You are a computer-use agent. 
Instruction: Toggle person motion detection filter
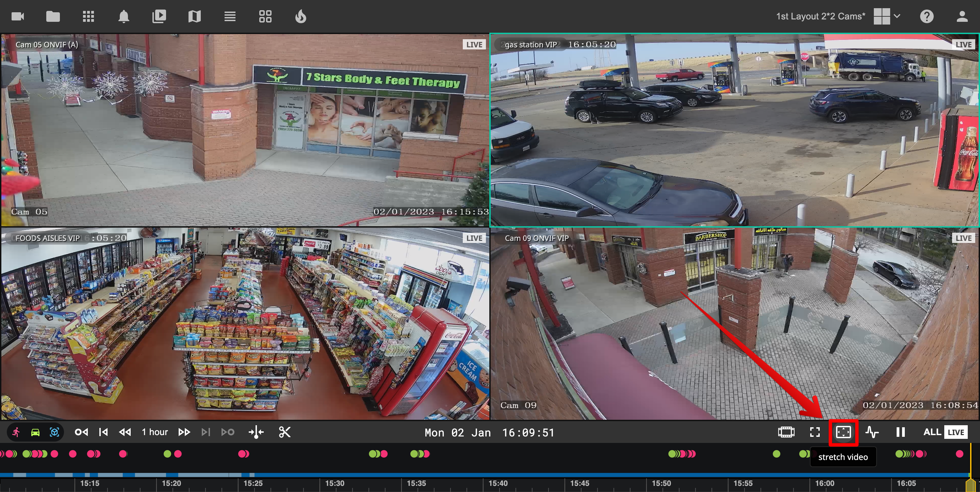tap(16, 432)
